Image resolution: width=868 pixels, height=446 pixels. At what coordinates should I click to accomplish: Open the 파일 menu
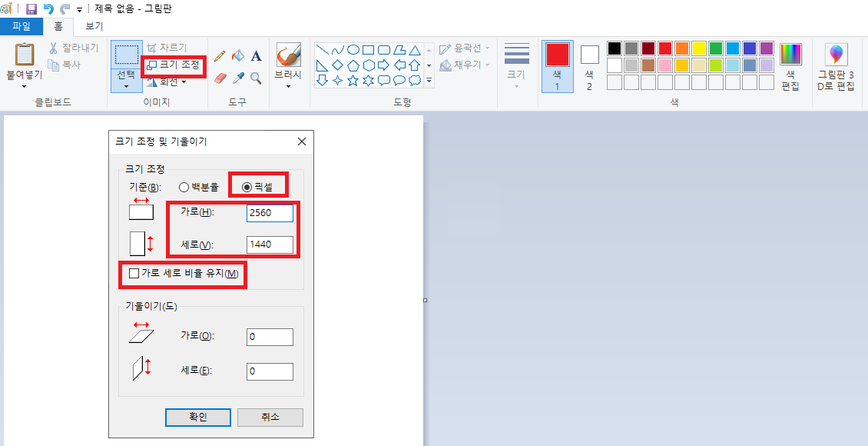pyautogui.click(x=21, y=26)
